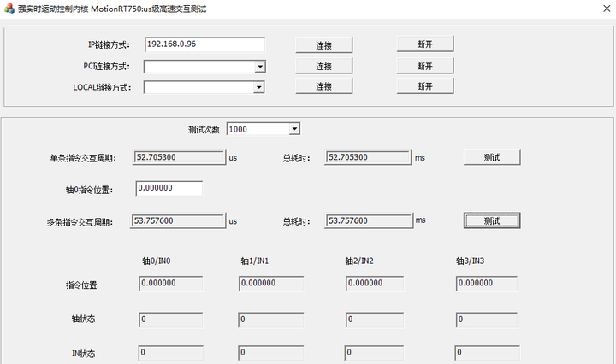
Task: Click the IP链接方式 label
Action: pos(109,45)
